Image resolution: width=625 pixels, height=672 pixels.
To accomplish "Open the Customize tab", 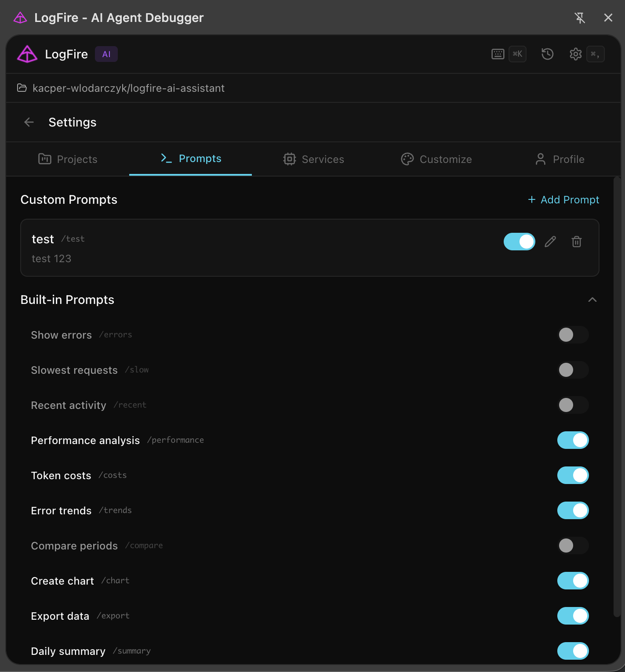I will (x=436, y=159).
